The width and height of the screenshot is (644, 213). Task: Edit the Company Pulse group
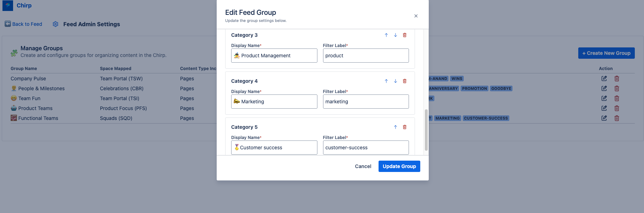click(x=604, y=79)
